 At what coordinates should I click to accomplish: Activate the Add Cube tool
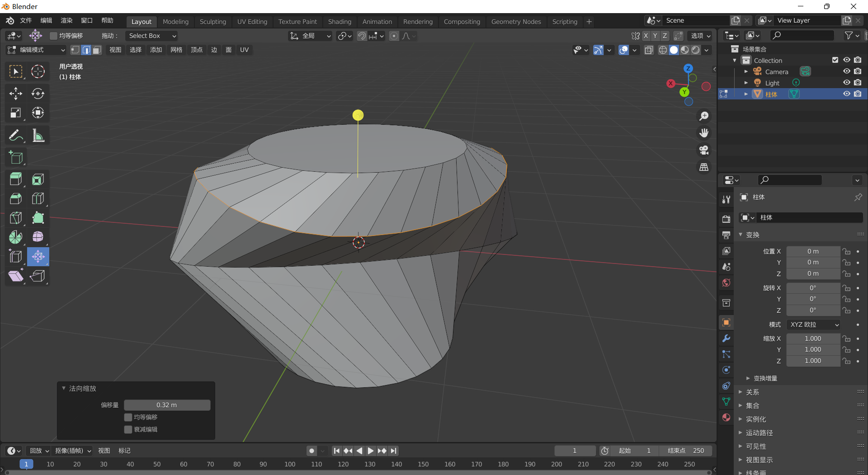pyautogui.click(x=16, y=157)
